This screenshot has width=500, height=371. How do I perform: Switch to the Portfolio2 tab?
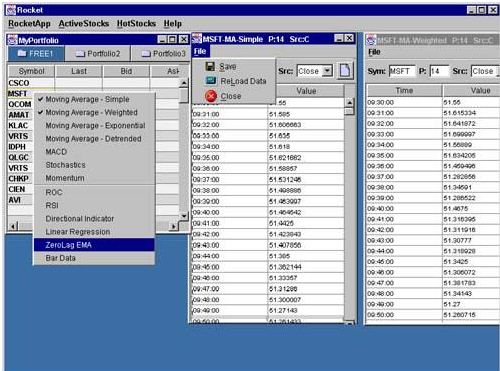click(x=98, y=54)
